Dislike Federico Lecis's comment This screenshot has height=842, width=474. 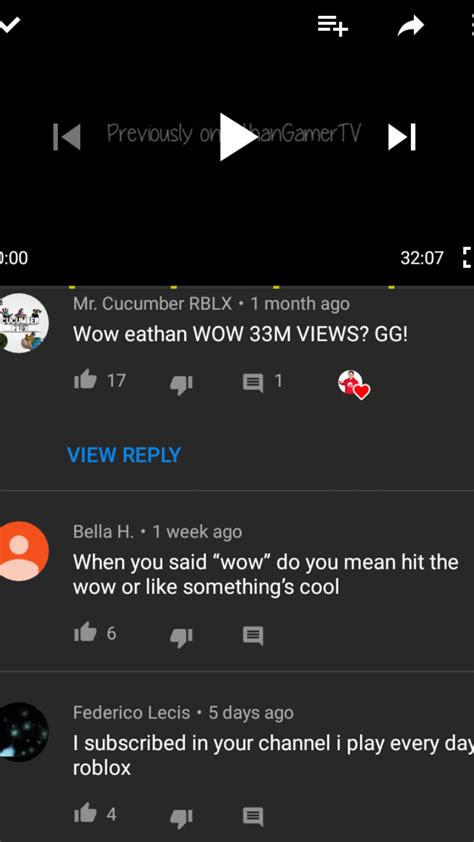coord(181,817)
